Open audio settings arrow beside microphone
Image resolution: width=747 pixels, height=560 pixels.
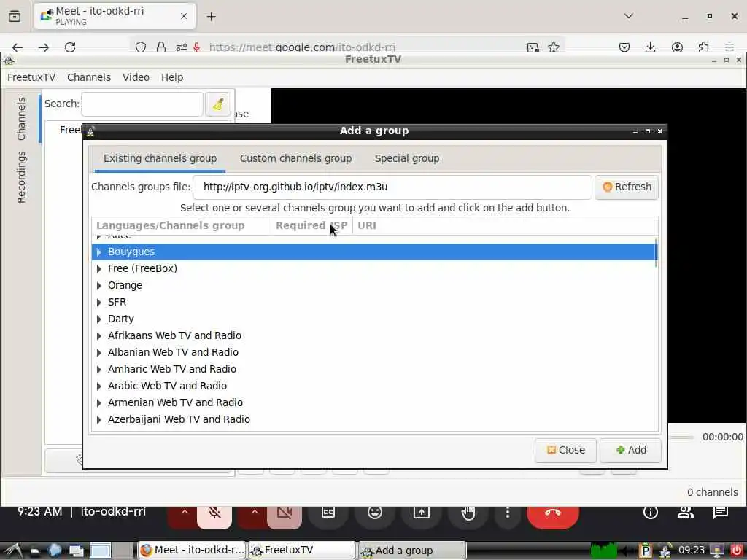click(x=185, y=513)
